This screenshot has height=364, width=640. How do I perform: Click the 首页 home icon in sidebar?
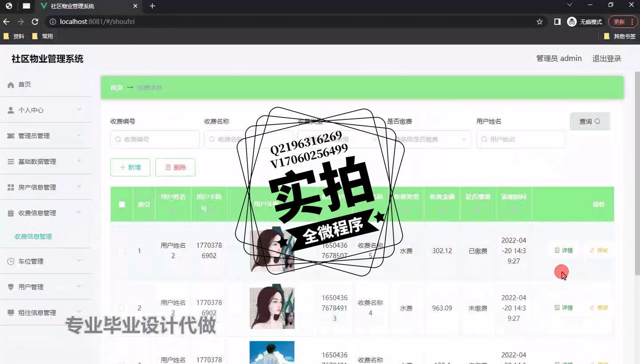pos(11,85)
